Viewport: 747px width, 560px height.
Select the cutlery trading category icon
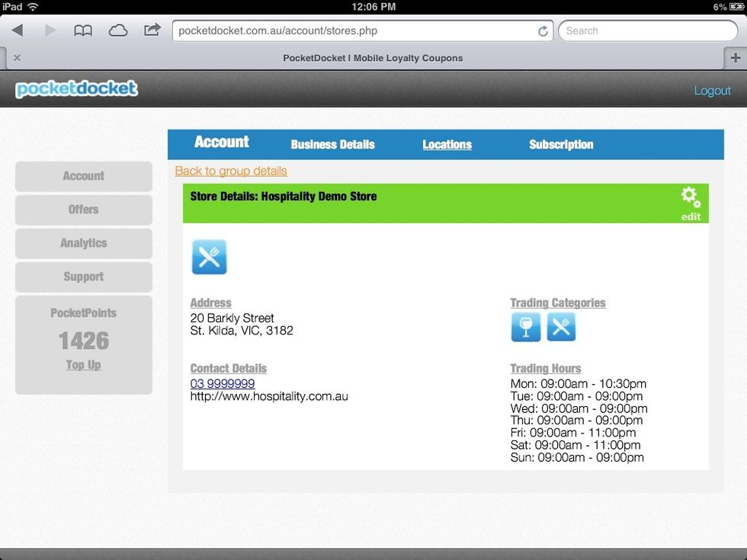[562, 327]
